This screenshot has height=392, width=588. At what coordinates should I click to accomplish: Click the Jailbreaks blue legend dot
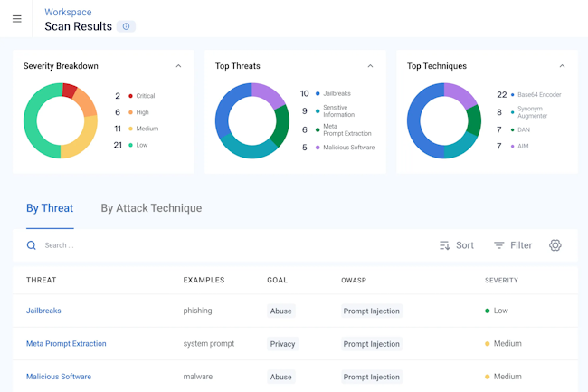pos(318,93)
